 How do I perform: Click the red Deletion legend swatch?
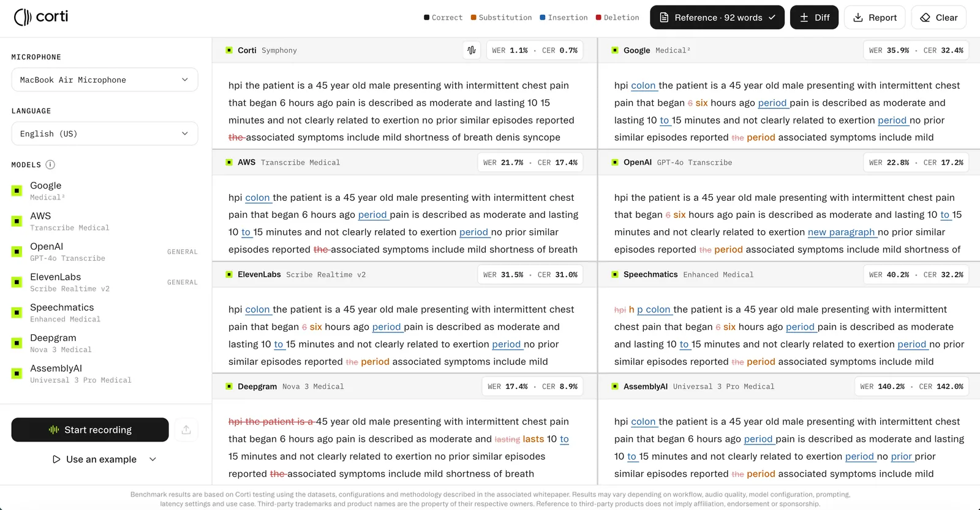point(598,18)
